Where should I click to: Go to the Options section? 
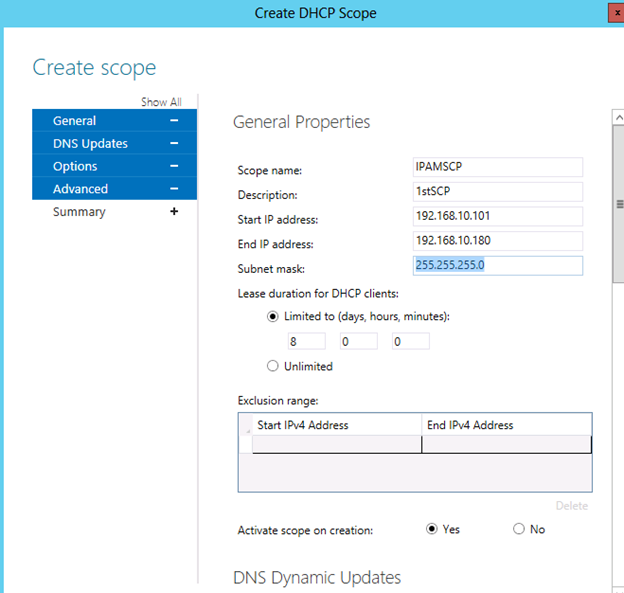click(x=114, y=166)
